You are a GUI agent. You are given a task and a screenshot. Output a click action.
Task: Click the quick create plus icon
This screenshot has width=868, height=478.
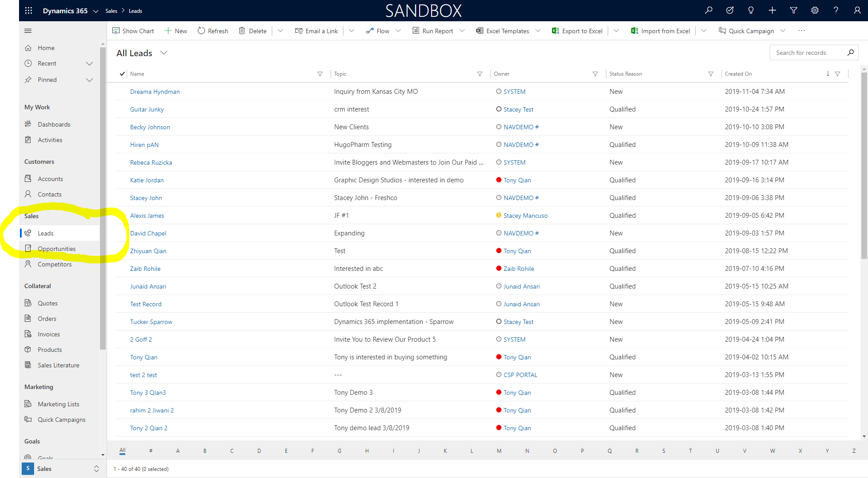pos(772,10)
